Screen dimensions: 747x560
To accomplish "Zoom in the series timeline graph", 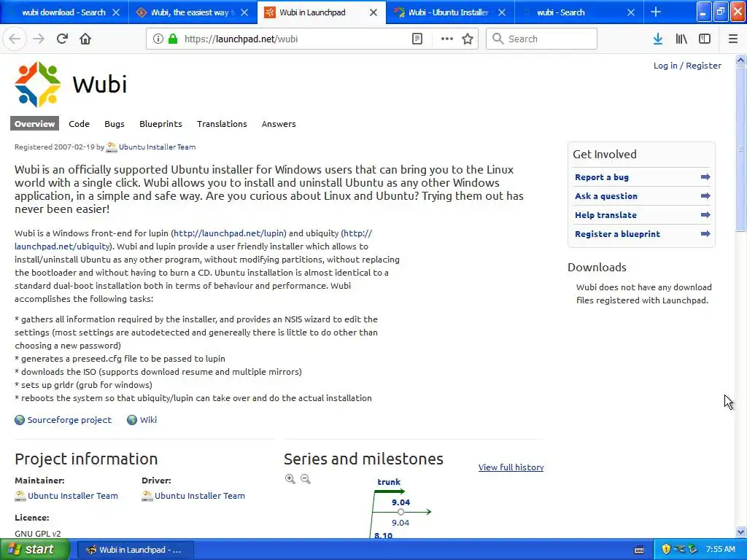I will click(x=290, y=479).
